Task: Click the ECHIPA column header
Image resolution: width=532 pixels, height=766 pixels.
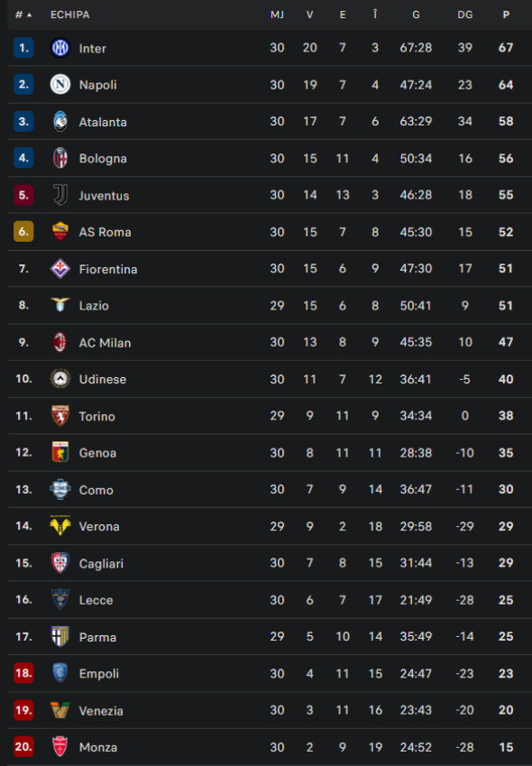Action: point(70,14)
